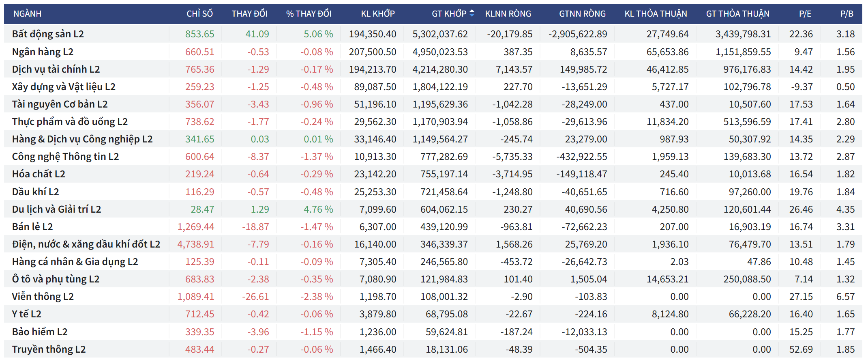868x362 pixels.
Task: Open the Bất động sản L2 sector
Action: (48, 34)
